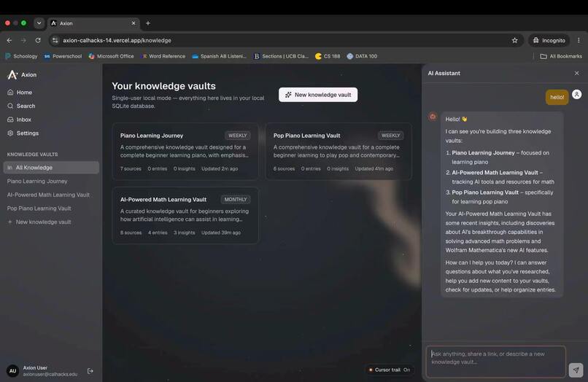
Task: Click the MONTHLY badge on Math vault
Action: pos(236,200)
